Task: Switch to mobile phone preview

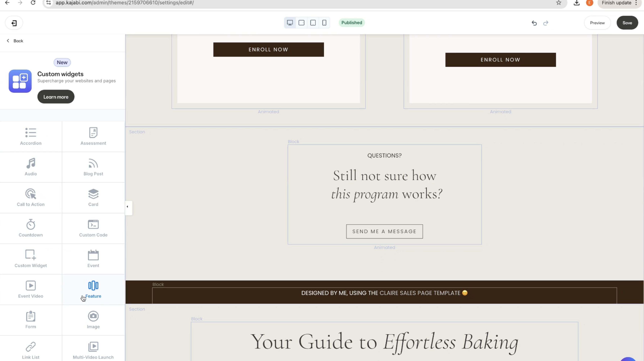Action: [324, 23]
